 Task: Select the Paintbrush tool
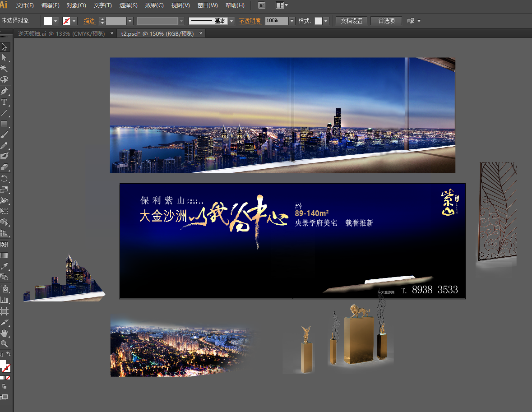[5, 135]
